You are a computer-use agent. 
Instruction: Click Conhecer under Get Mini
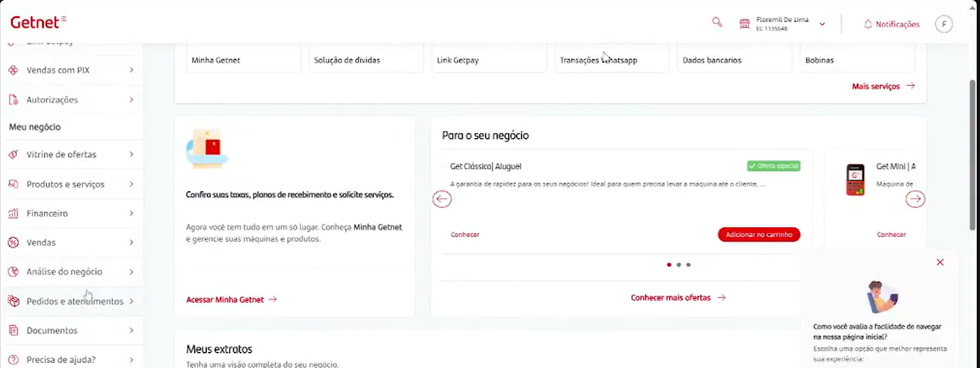click(891, 234)
